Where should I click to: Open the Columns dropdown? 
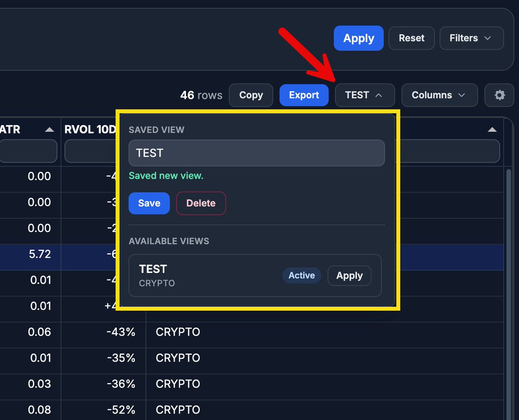(439, 95)
